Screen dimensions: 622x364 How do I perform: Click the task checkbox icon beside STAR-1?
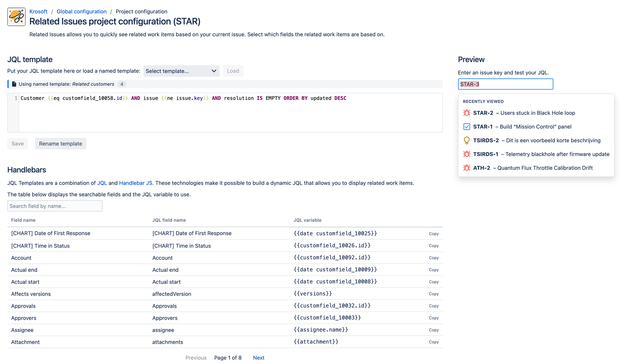pyautogui.click(x=466, y=127)
